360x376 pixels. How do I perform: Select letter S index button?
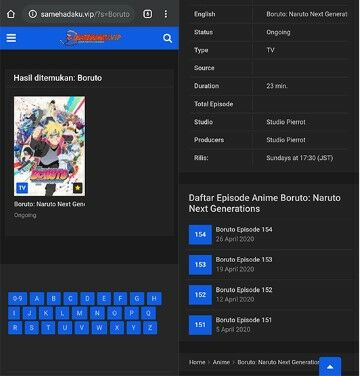tap(32, 328)
